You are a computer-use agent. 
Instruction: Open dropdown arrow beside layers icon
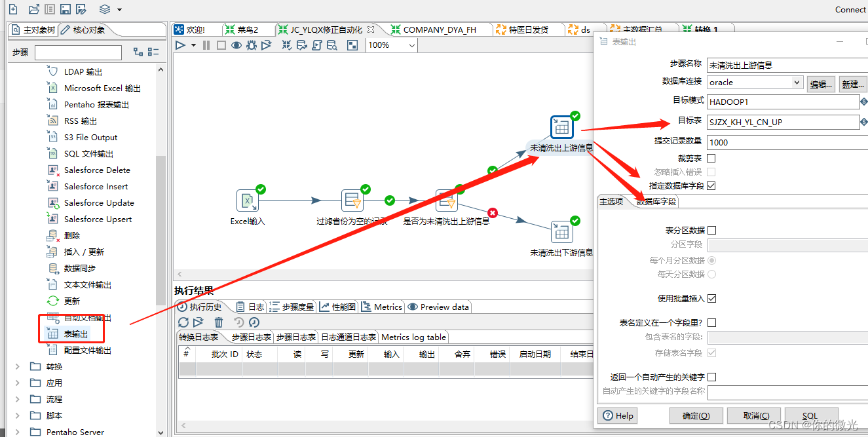[x=119, y=9]
